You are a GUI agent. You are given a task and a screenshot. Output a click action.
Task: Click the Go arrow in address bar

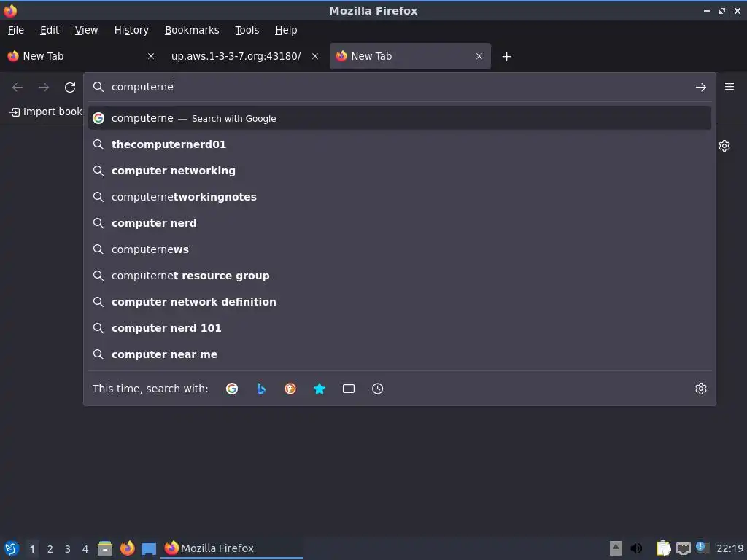701,87
